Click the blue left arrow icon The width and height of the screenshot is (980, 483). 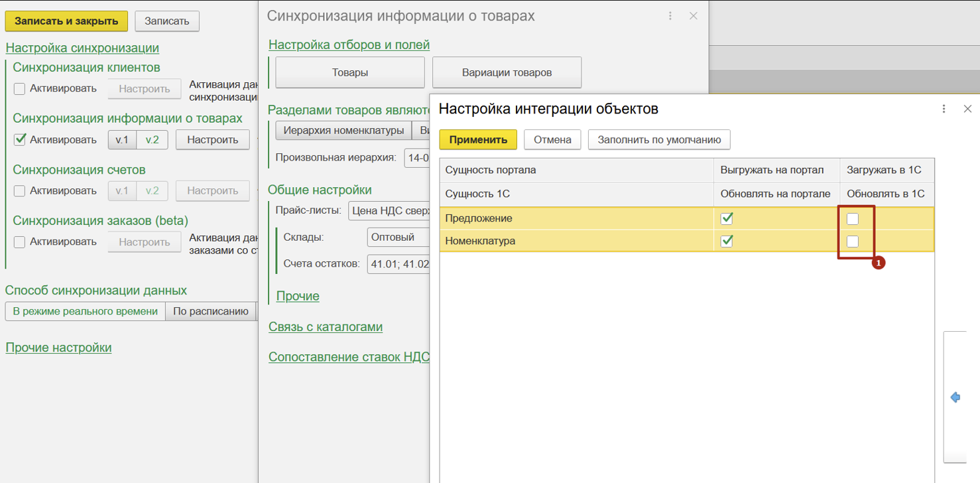[955, 397]
